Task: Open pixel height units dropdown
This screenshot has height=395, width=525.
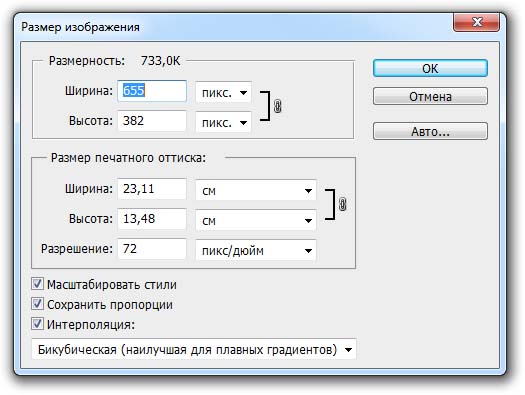Action: coord(223,123)
